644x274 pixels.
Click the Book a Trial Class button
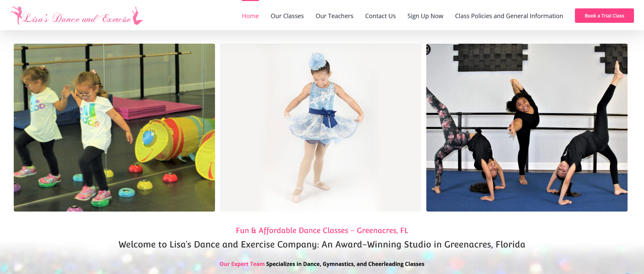click(604, 16)
